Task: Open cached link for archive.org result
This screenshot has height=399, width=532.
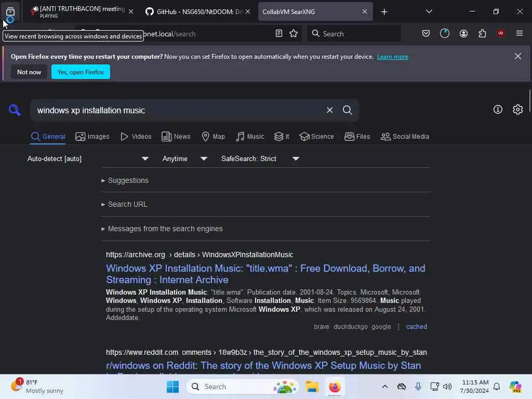Action: pos(416,326)
